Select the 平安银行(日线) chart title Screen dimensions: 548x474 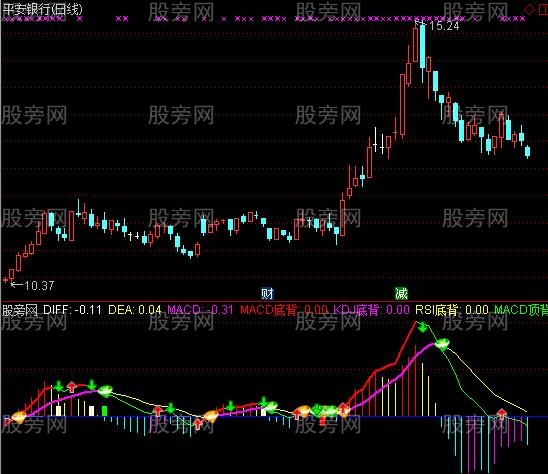pos(42,9)
